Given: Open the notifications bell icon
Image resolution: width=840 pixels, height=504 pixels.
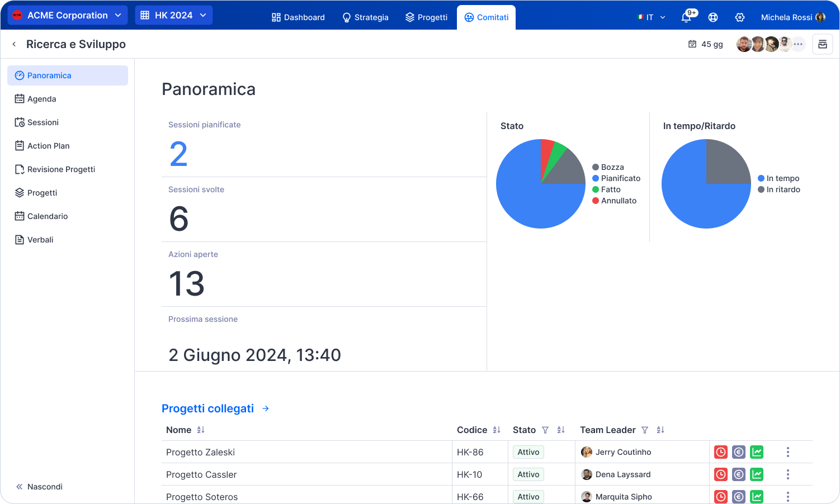Looking at the screenshot, I should point(686,17).
